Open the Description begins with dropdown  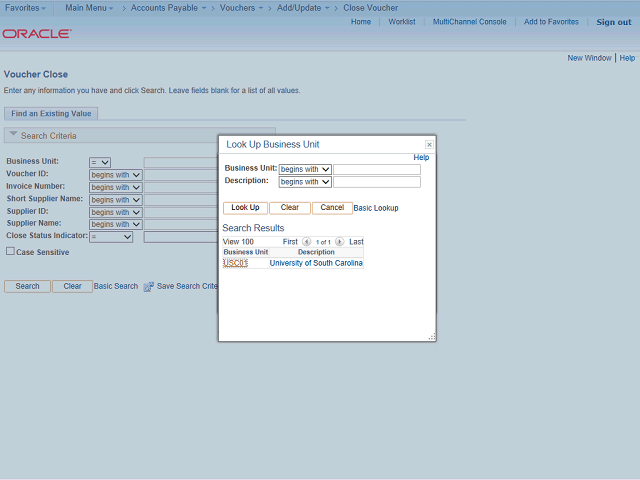305,182
